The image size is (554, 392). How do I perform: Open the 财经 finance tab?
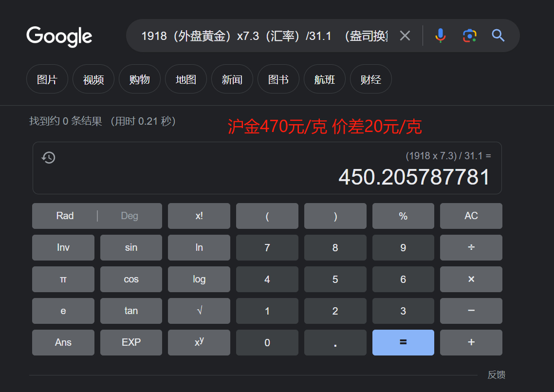point(370,79)
